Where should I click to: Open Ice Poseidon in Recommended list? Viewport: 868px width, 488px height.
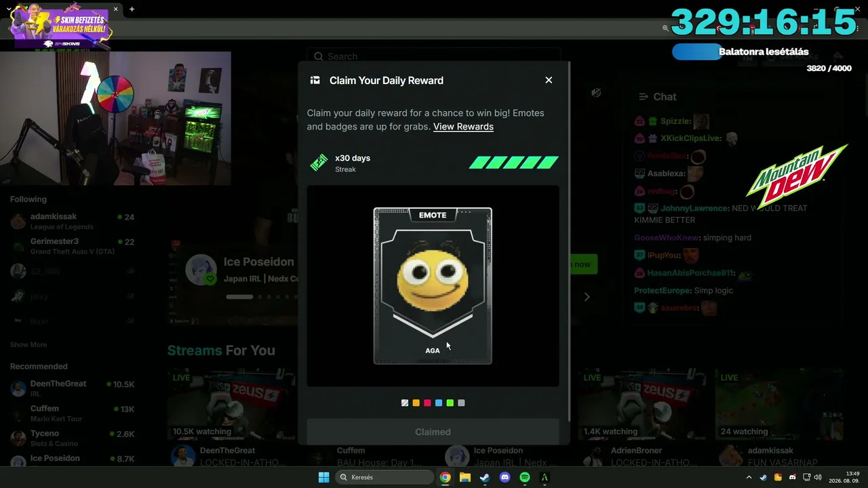pyautogui.click(x=72, y=461)
